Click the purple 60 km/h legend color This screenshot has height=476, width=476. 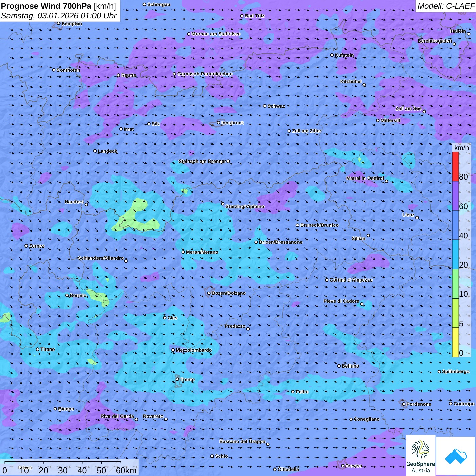pyautogui.click(x=455, y=196)
